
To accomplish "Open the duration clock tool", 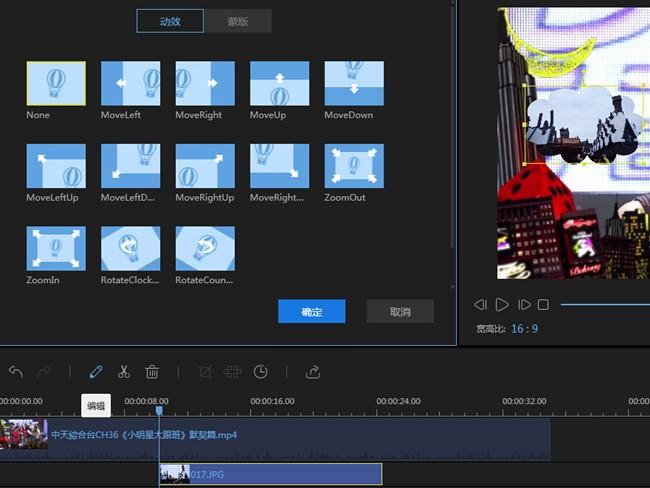I will click(260, 372).
